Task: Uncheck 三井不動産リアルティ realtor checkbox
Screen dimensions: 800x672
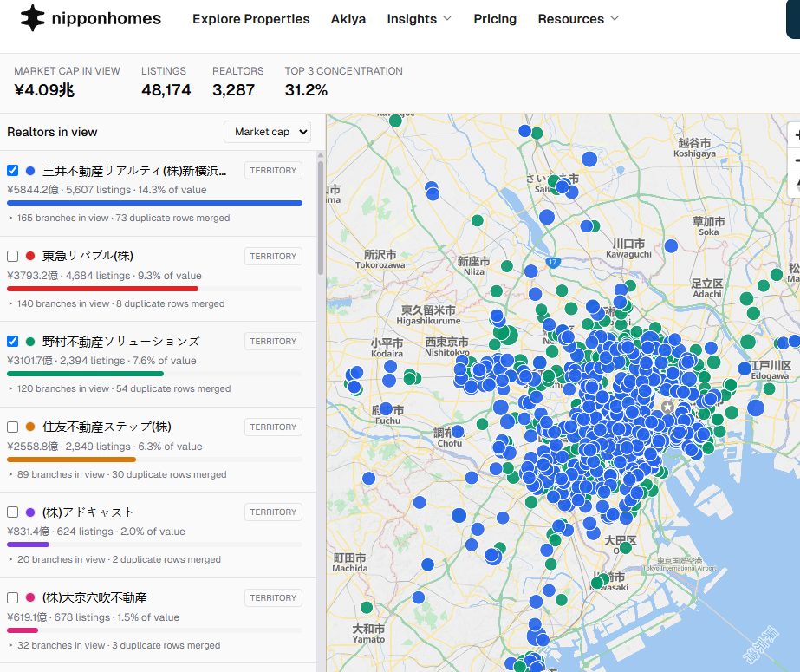Action: pyautogui.click(x=13, y=171)
